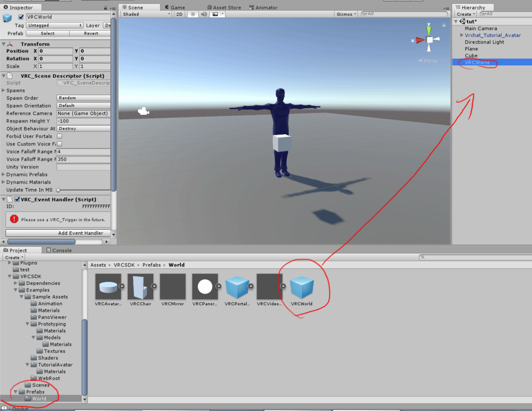Switch to the Game tab
Viewport: 532px width, 411px height.
pyautogui.click(x=175, y=7)
